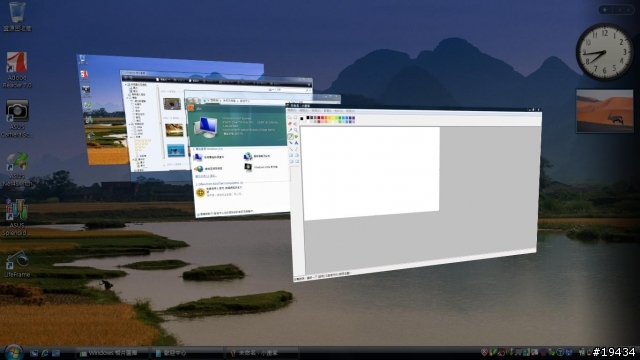Open the Recycle Bin desktop icon
The image size is (640, 360).
pos(17,16)
